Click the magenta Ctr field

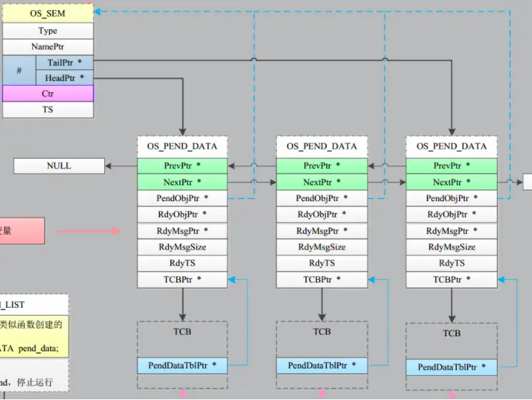coord(48,93)
